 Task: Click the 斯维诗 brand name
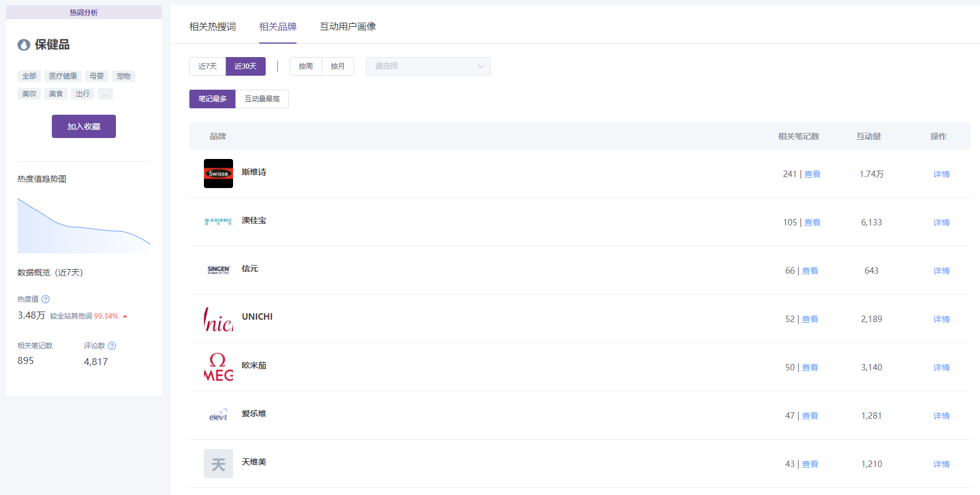pos(254,172)
